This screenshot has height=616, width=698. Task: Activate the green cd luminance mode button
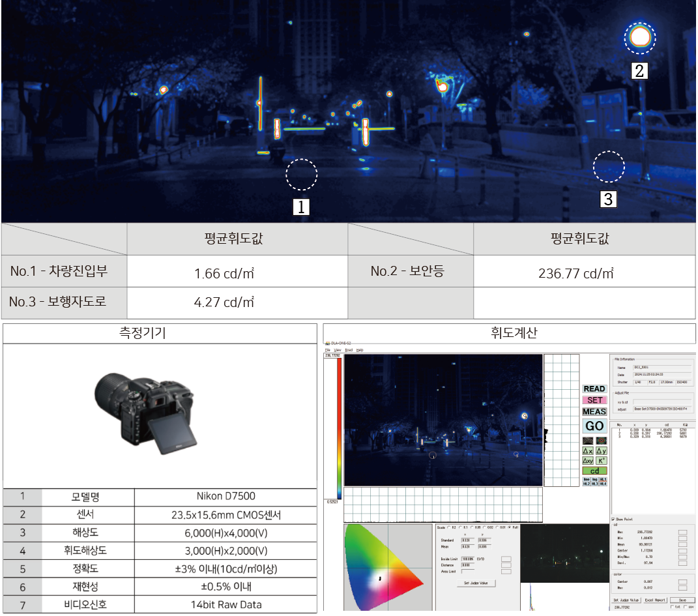[595, 471]
